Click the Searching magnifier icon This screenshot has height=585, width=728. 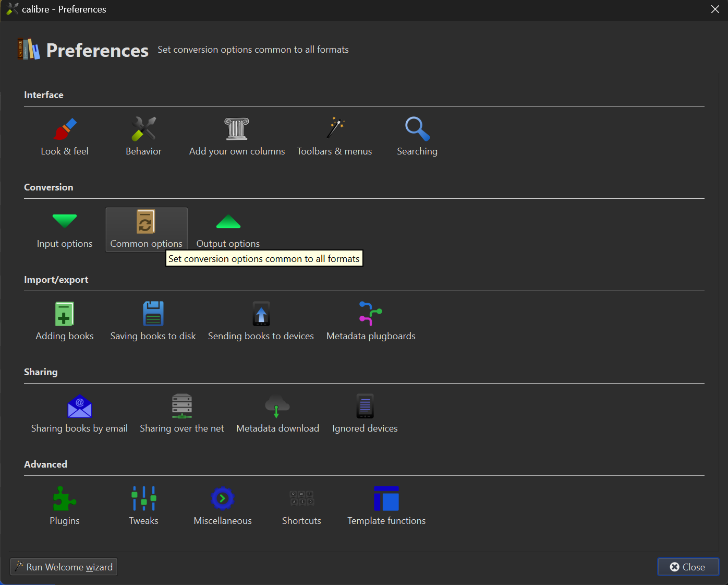[417, 129]
